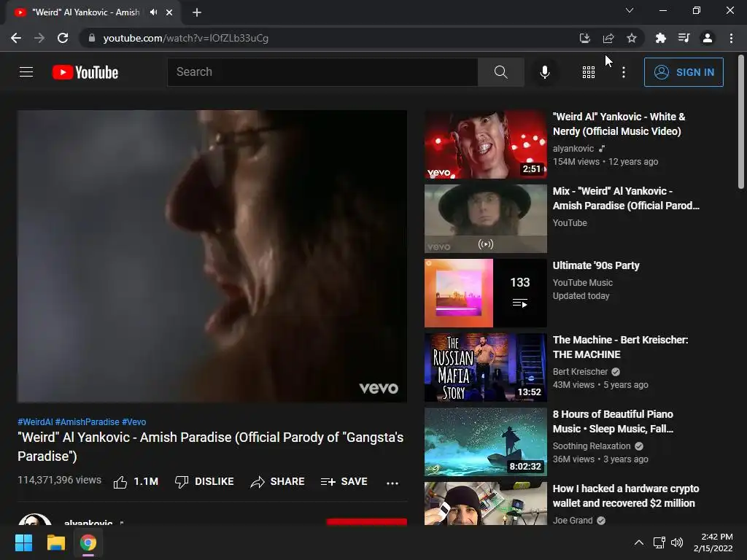Open 8 Hours Piano Music thumbnail
This screenshot has width=747, height=560.
point(485,441)
